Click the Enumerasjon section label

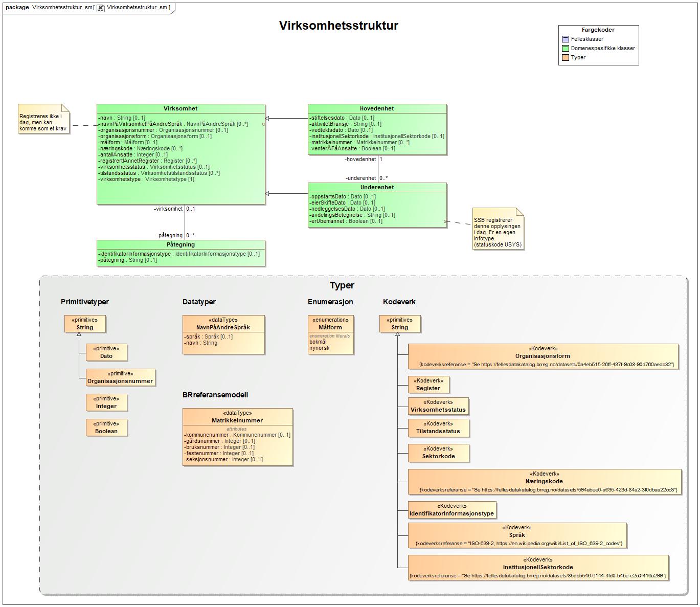(330, 302)
